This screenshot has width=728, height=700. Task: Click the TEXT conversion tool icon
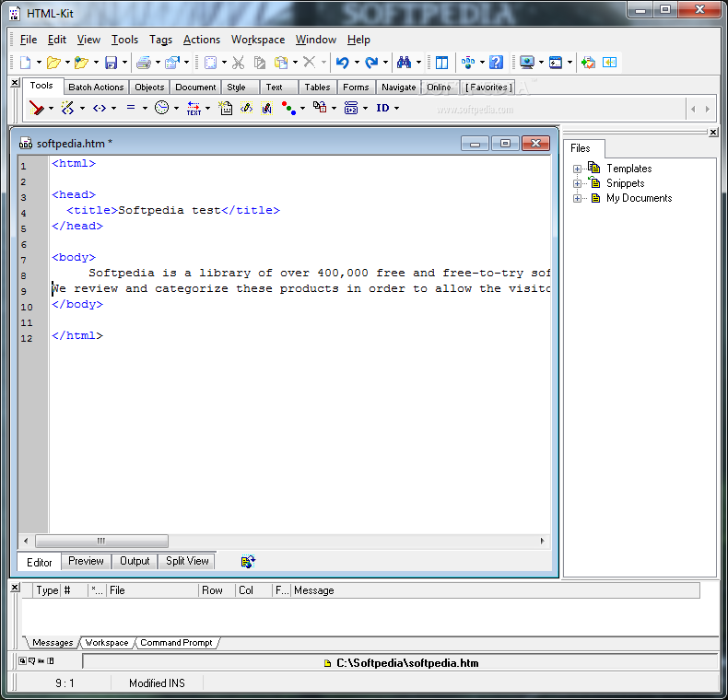[x=194, y=108]
